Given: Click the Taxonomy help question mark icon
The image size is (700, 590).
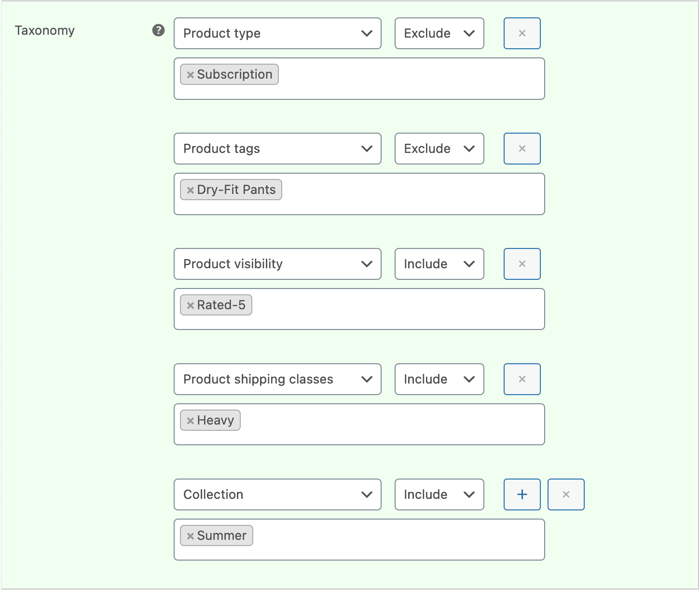Looking at the screenshot, I should [158, 30].
